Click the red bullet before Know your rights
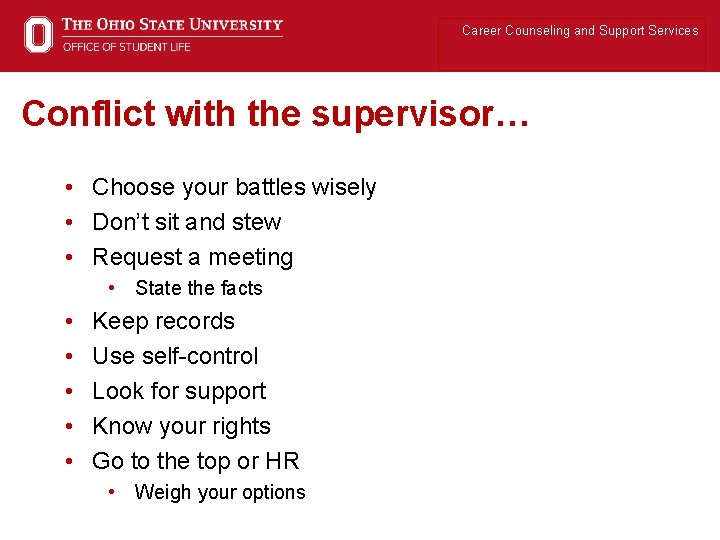 [69, 426]
